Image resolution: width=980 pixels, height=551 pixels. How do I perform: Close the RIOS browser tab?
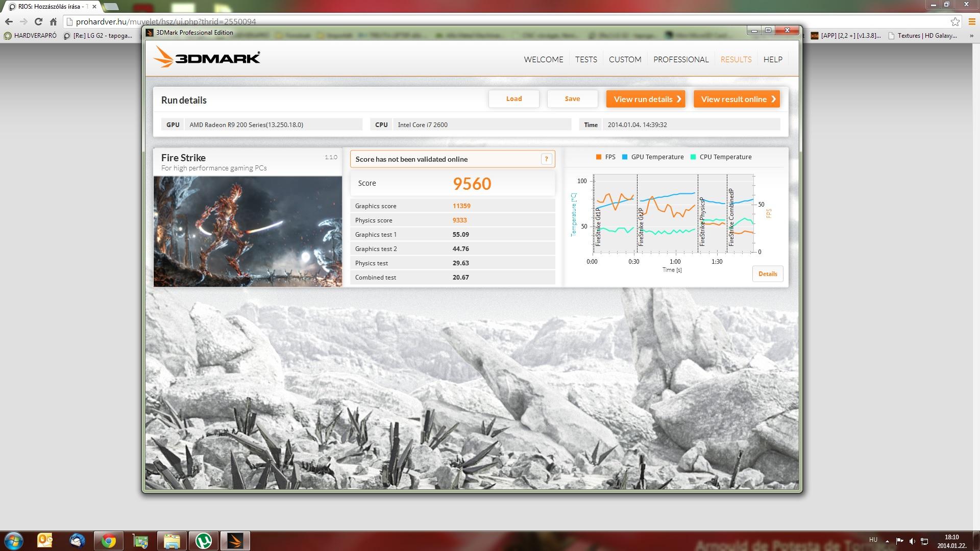point(94,7)
